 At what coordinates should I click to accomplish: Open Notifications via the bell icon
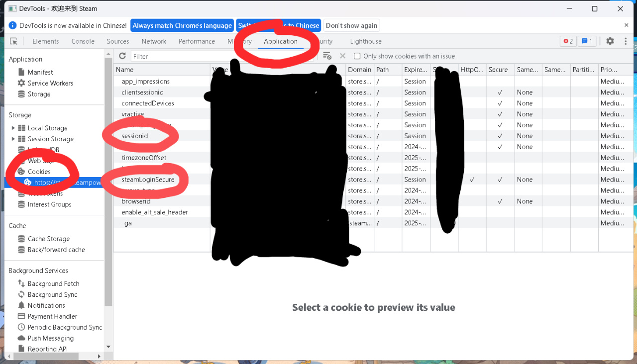click(x=21, y=305)
